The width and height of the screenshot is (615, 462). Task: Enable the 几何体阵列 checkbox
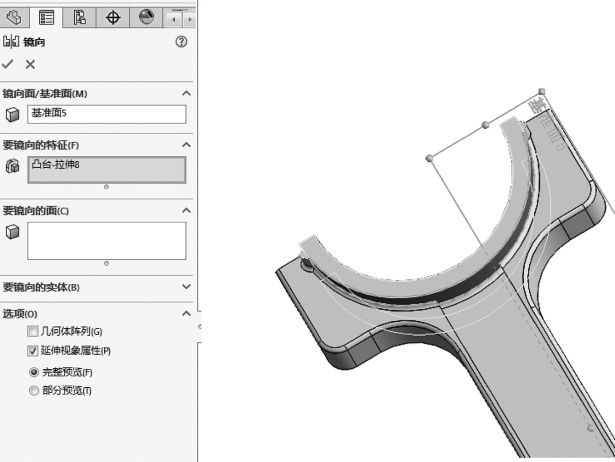tap(33, 331)
